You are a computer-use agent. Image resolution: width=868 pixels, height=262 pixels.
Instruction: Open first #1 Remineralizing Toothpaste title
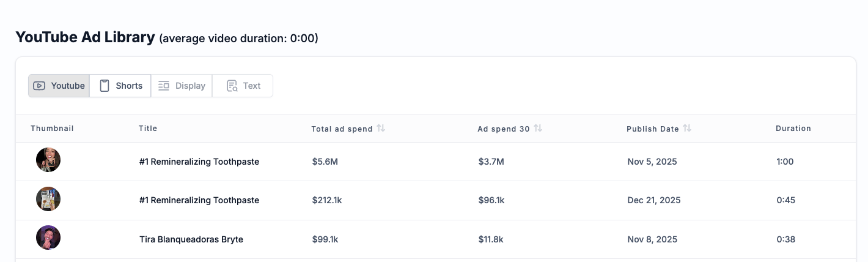click(199, 162)
